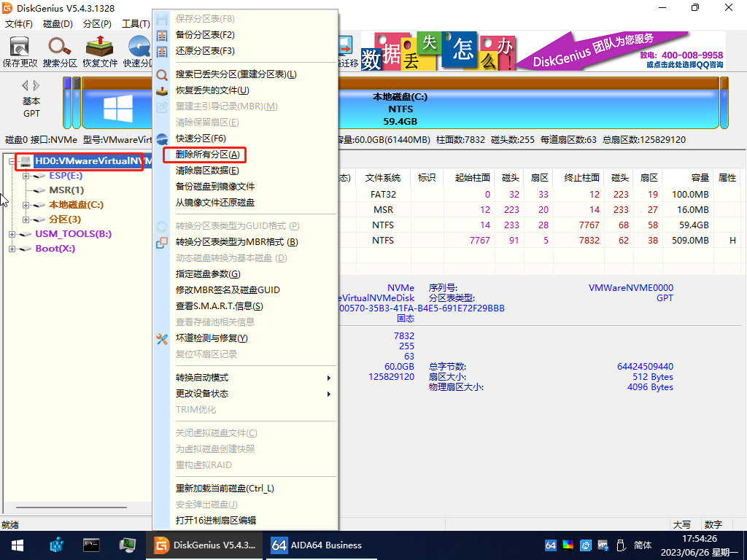Click the tools icon beside 坏道检测与修复
The height and width of the screenshot is (560, 747).
point(162,338)
